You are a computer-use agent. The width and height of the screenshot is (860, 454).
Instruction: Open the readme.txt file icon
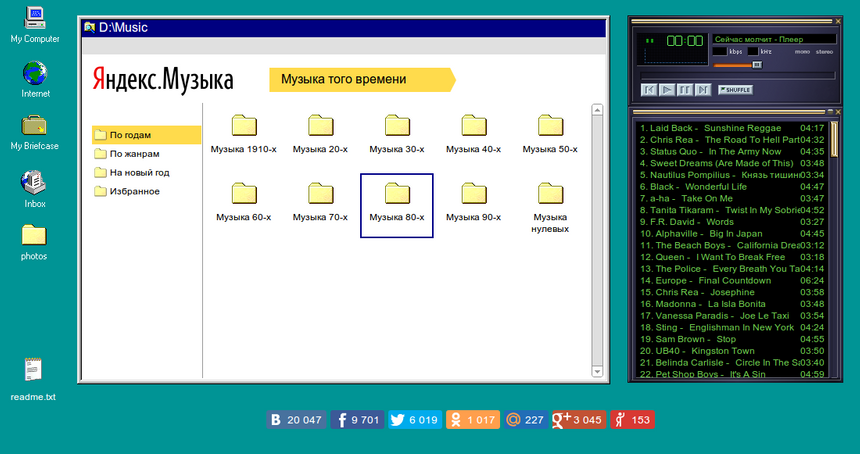tap(33, 379)
